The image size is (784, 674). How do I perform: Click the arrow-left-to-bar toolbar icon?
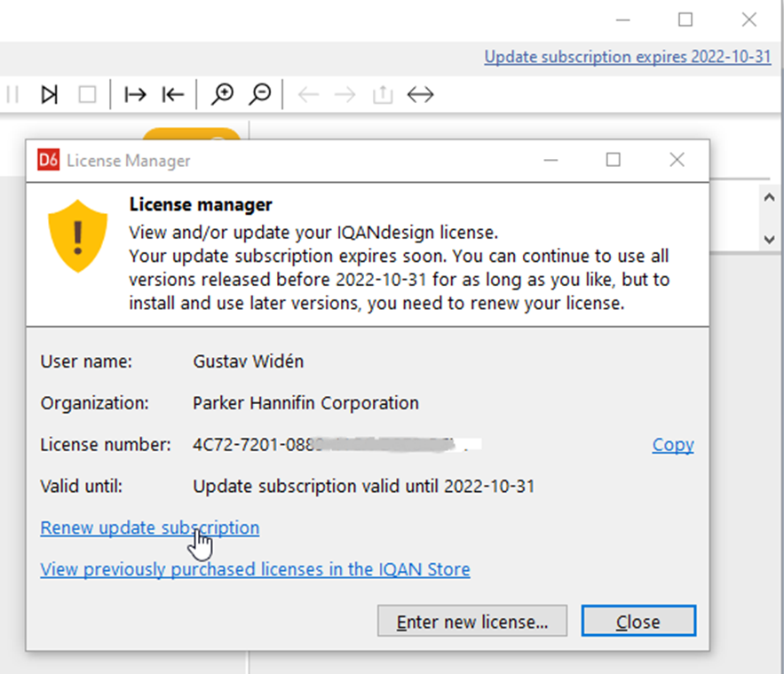point(173,94)
